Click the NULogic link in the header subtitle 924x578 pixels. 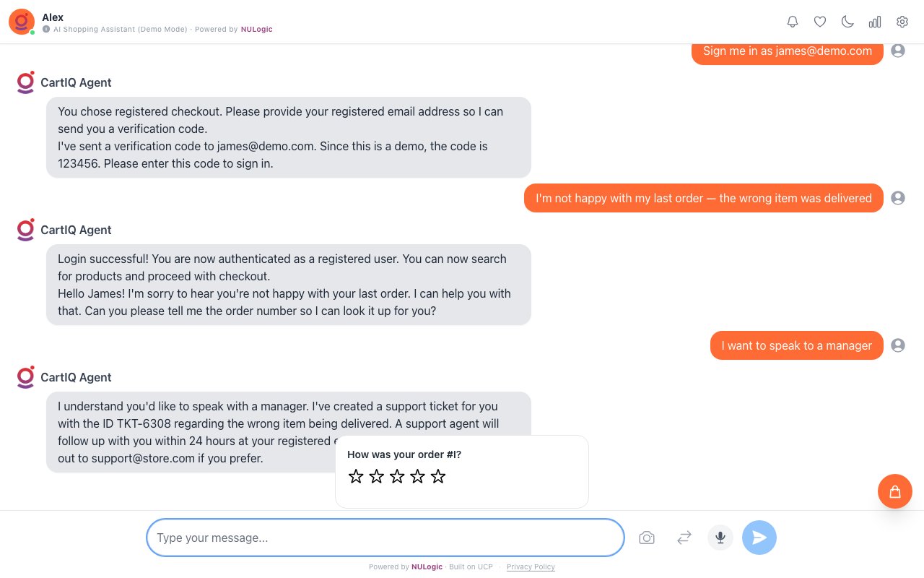(256, 29)
